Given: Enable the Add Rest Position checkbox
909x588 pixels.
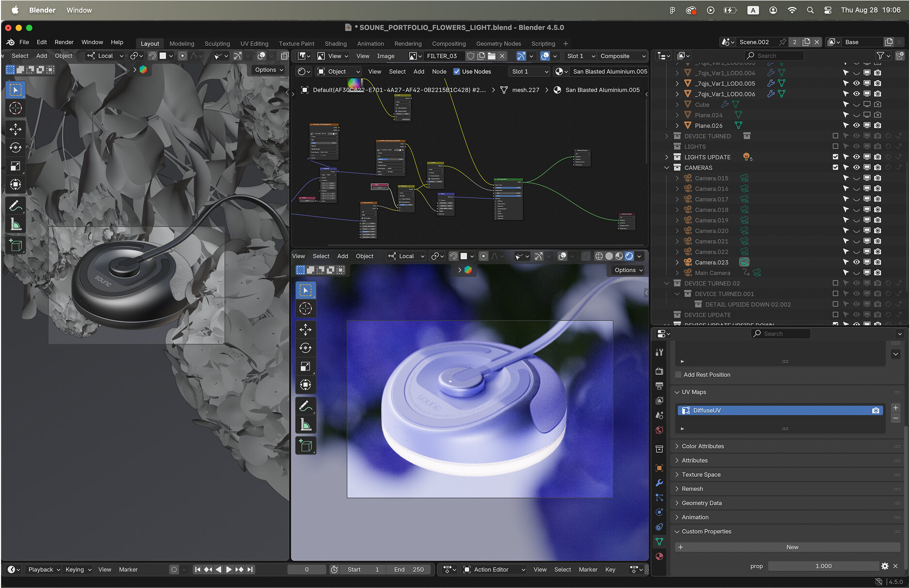Looking at the screenshot, I should click(678, 375).
